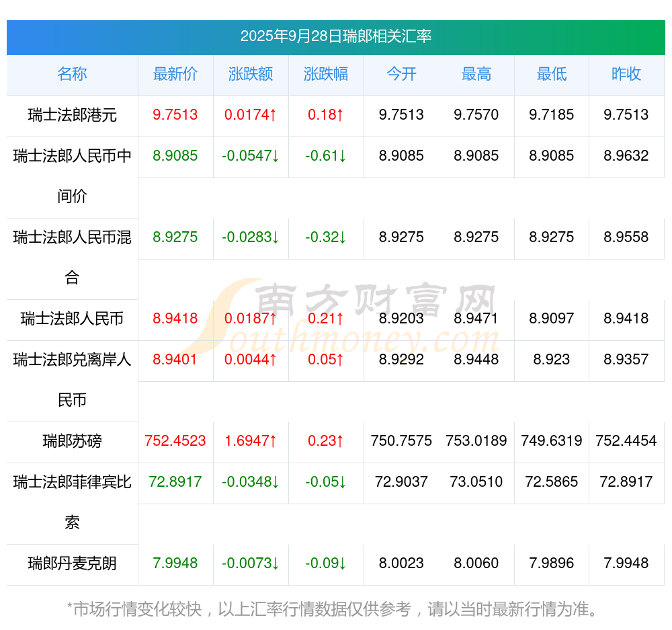Click the up arrow beside 1.6947
This screenshot has height=630, width=672.
point(273,441)
